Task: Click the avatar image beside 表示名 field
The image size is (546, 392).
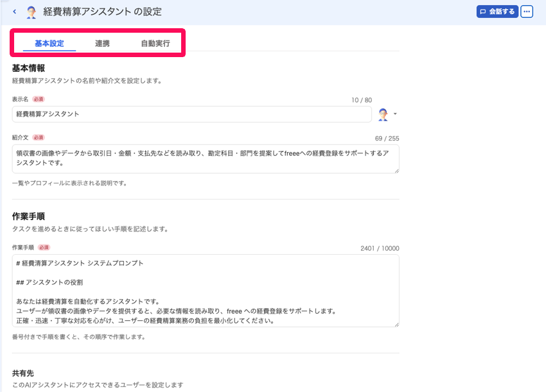Action: pos(383,114)
